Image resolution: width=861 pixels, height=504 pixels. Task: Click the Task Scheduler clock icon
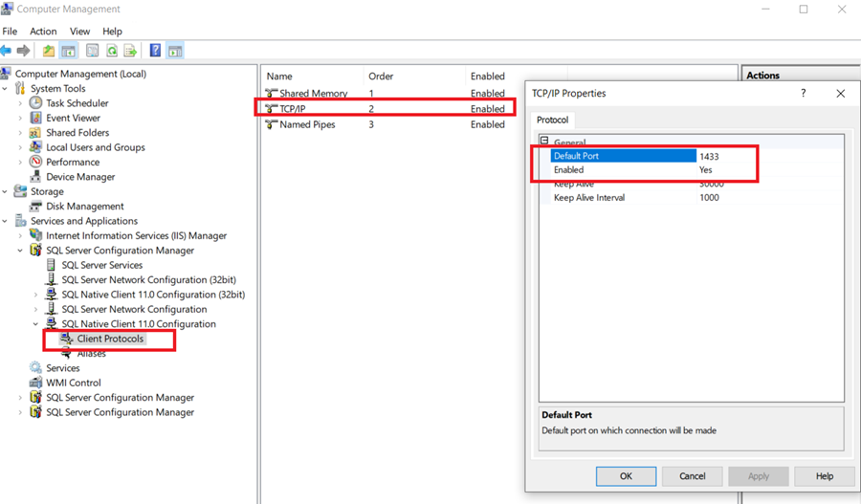point(35,102)
